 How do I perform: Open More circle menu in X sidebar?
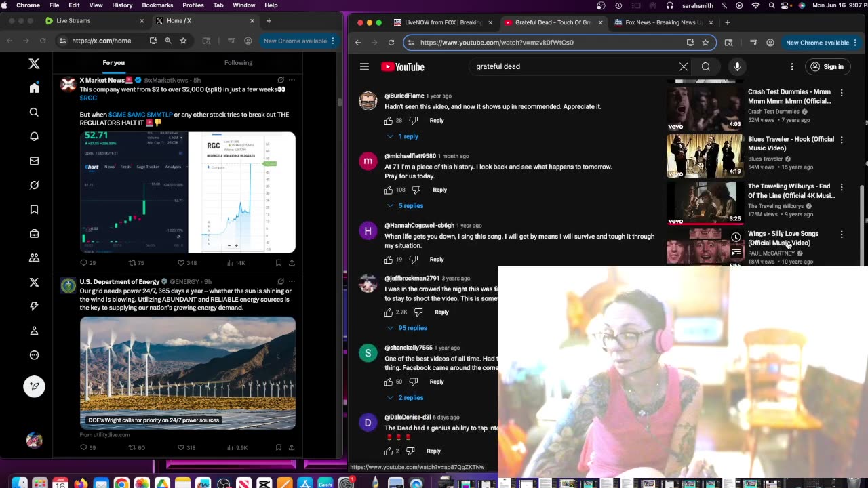click(x=34, y=355)
